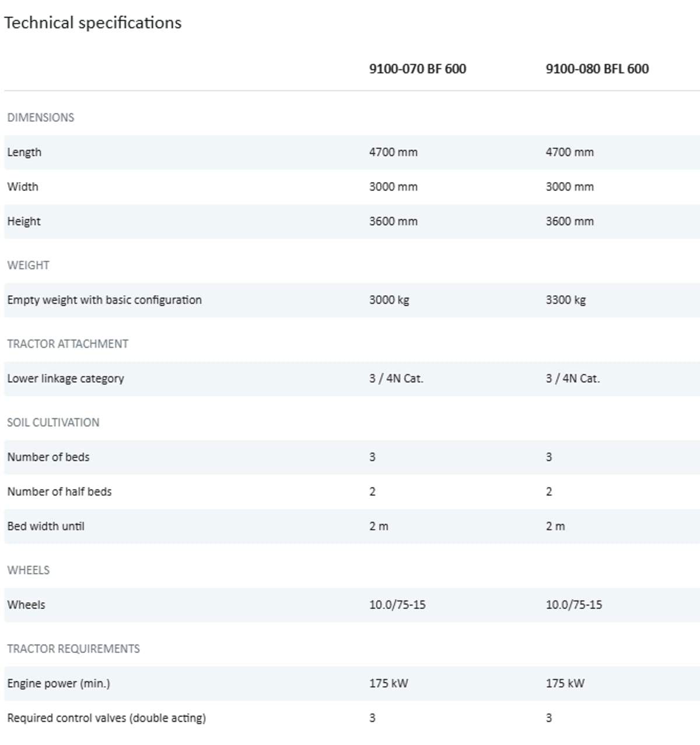Click the Technical specifications heading

pyautogui.click(x=93, y=23)
